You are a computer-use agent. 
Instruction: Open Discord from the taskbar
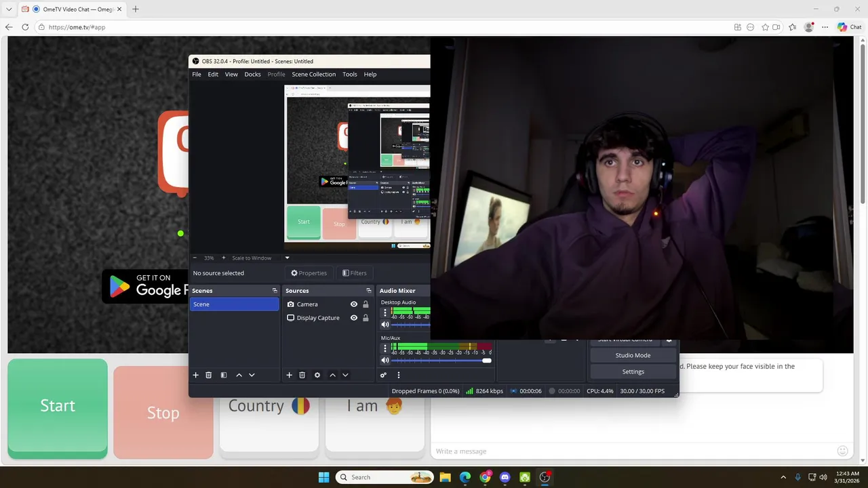click(x=505, y=477)
